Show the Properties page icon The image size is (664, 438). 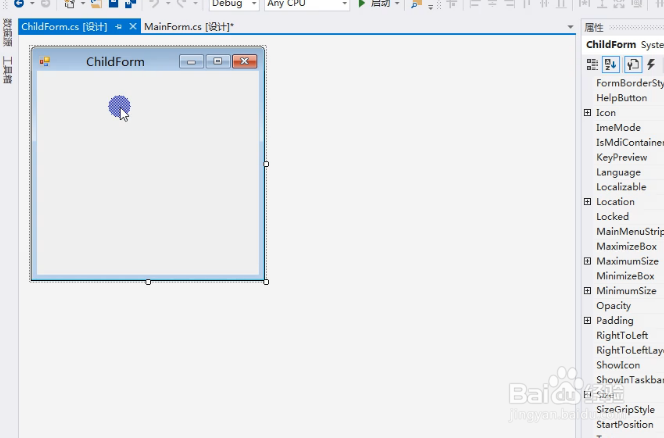633,64
